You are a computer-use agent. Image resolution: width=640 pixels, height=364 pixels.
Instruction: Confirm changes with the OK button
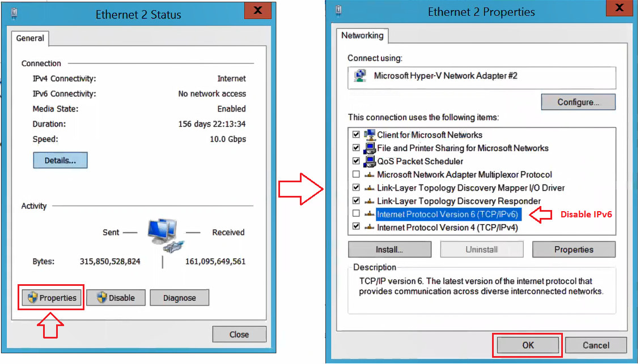click(528, 345)
